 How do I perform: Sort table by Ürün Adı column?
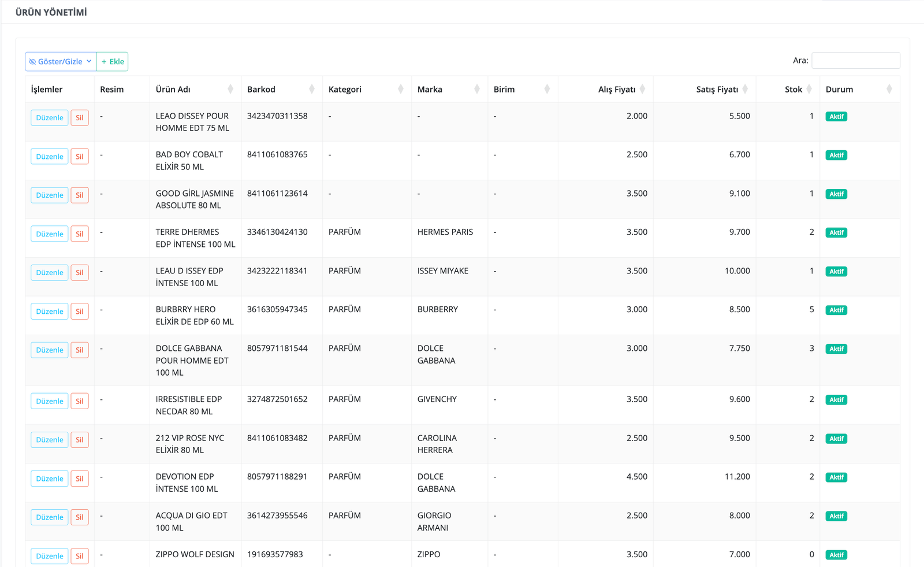click(x=195, y=89)
